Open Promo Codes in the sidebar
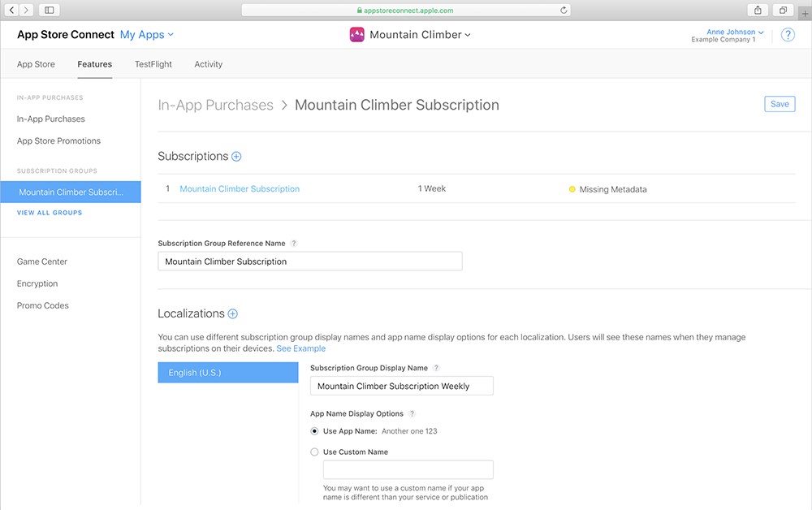 tap(42, 305)
